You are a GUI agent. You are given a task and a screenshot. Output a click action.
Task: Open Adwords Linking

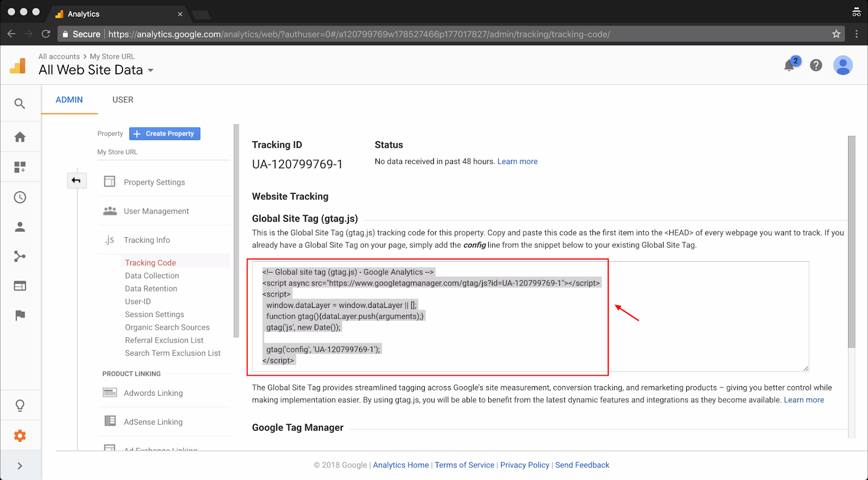[153, 393]
